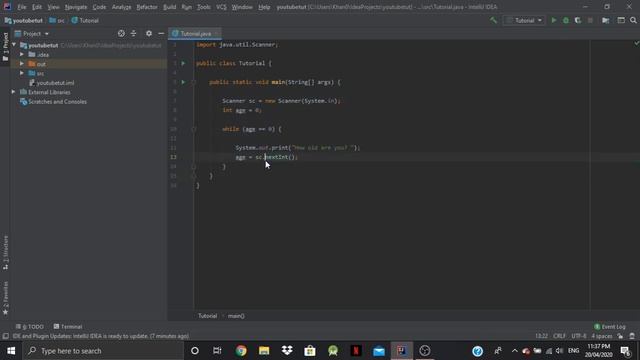
Task: Click the locate/scroll from source target icon
Action: coord(121,33)
